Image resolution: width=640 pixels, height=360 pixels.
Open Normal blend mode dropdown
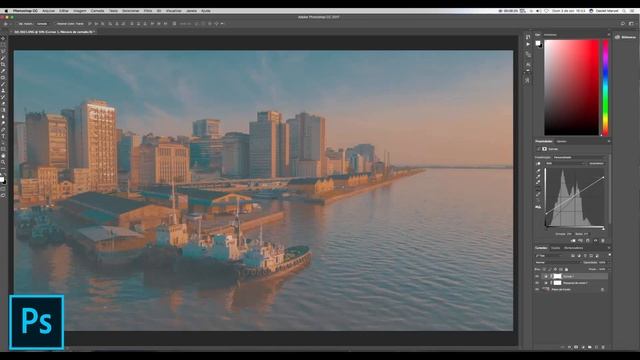(558, 262)
